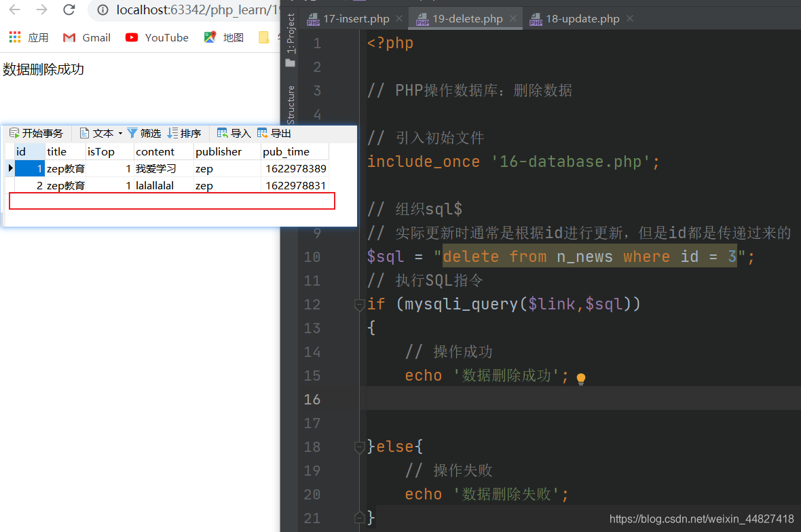Close the 17-insert.php editor tab

click(399, 18)
